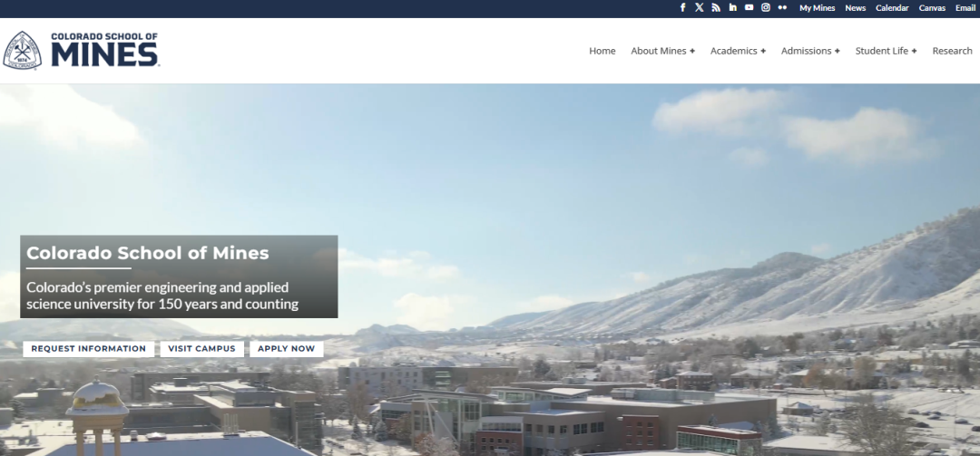Viewport: 980px width, 456px height.
Task: Open the Facebook social icon
Action: tap(682, 7)
